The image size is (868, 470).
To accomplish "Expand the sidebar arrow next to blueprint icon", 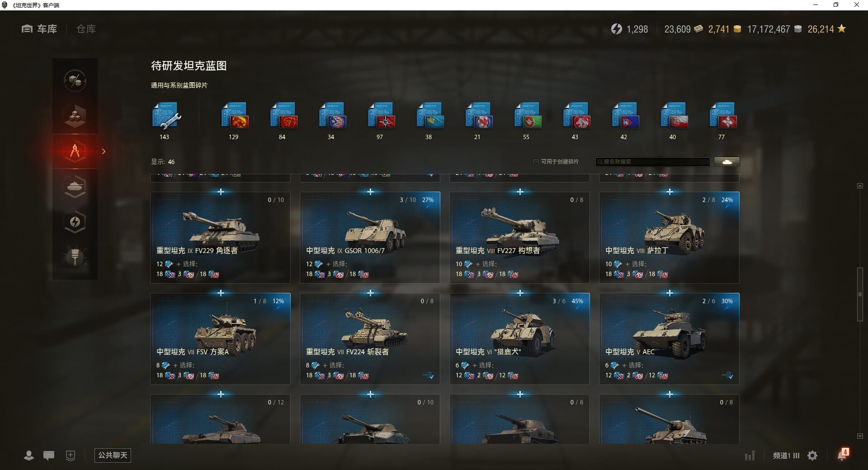I will (104, 151).
